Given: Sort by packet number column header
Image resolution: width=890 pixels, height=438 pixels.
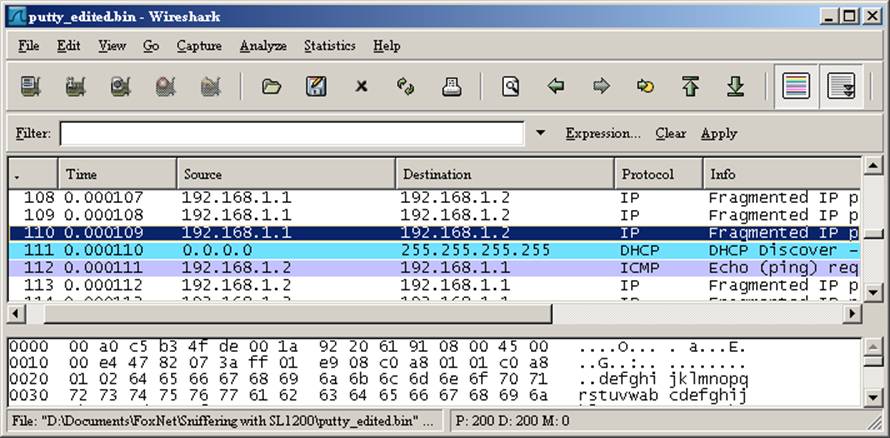Looking at the screenshot, I should coord(33,174).
